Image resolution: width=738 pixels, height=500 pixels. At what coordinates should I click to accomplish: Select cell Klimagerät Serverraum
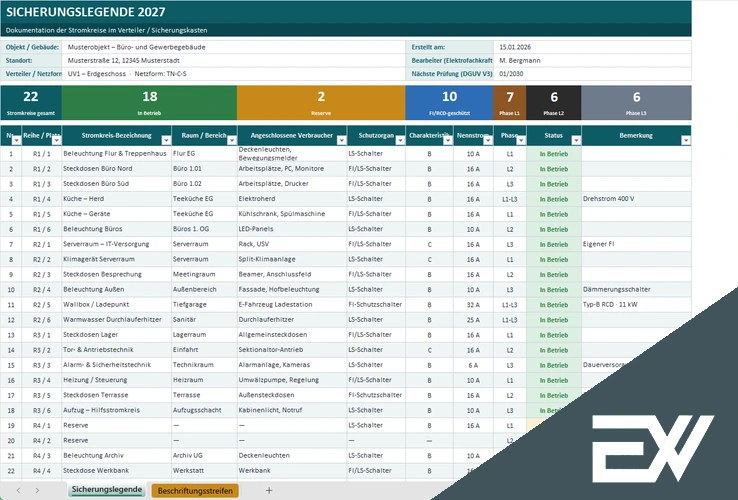pos(116,259)
